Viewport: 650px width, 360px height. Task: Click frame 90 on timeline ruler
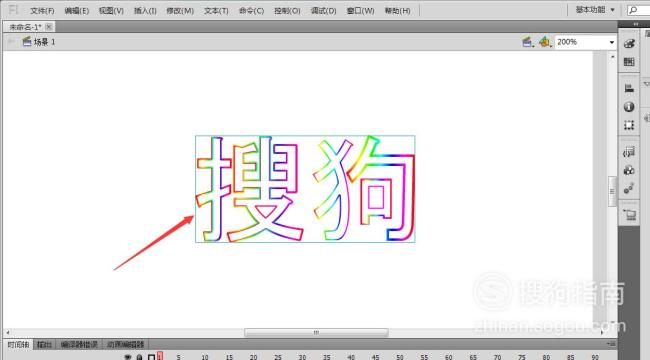pyautogui.click(x=595, y=357)
